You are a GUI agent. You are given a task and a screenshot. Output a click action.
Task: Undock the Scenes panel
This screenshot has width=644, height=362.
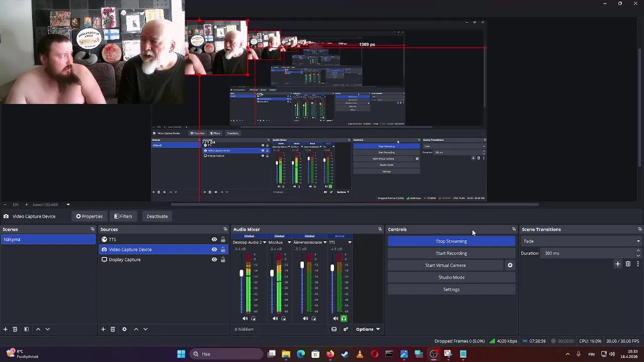coord(92,229)
